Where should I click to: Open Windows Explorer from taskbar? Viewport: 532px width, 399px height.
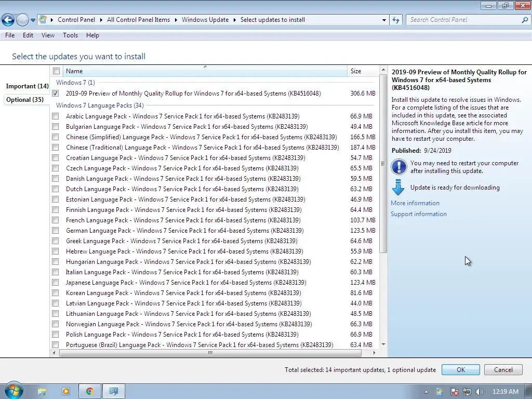(42, 392)
